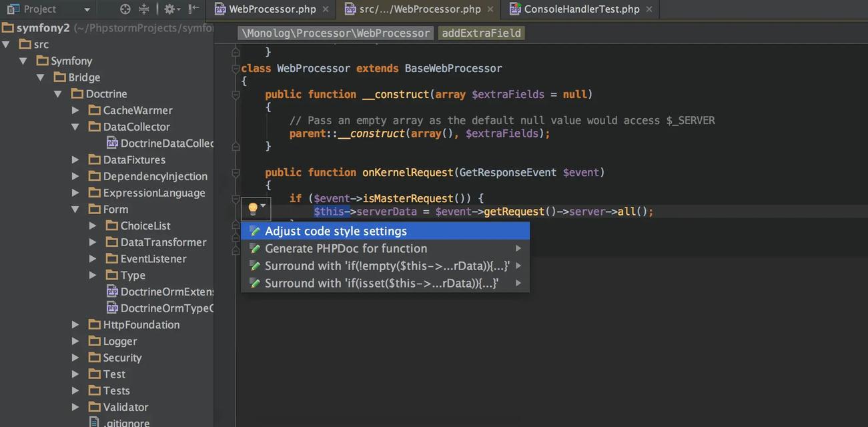Expand the Logger folder
868x427 pixels.
click(x=75, y=341)
